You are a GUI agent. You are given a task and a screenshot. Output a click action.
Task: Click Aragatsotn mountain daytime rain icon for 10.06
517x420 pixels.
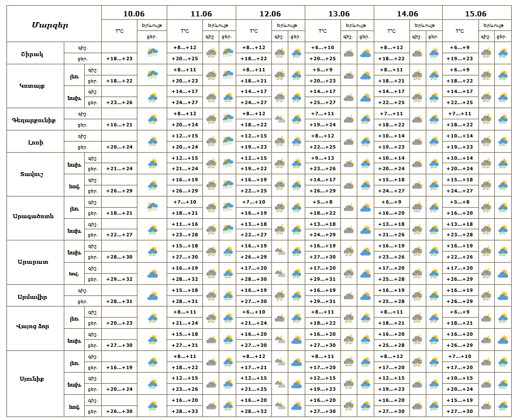point(152,207)
